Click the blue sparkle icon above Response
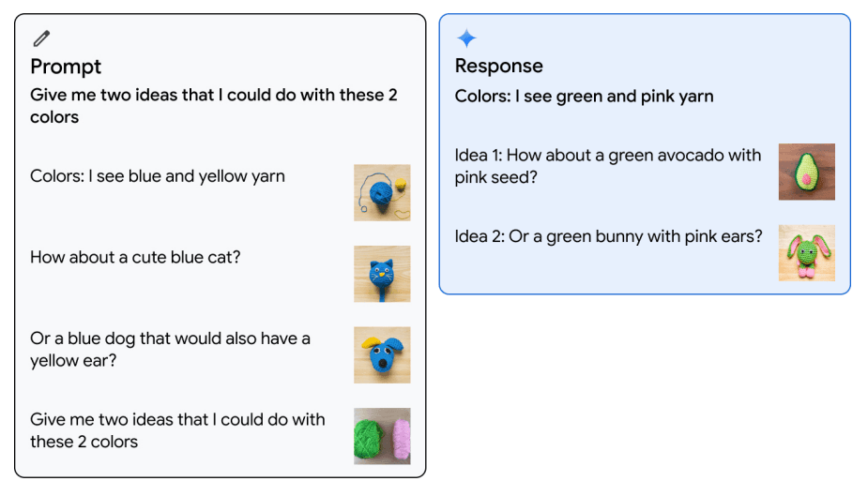868x496 pixels. point(466,38)
